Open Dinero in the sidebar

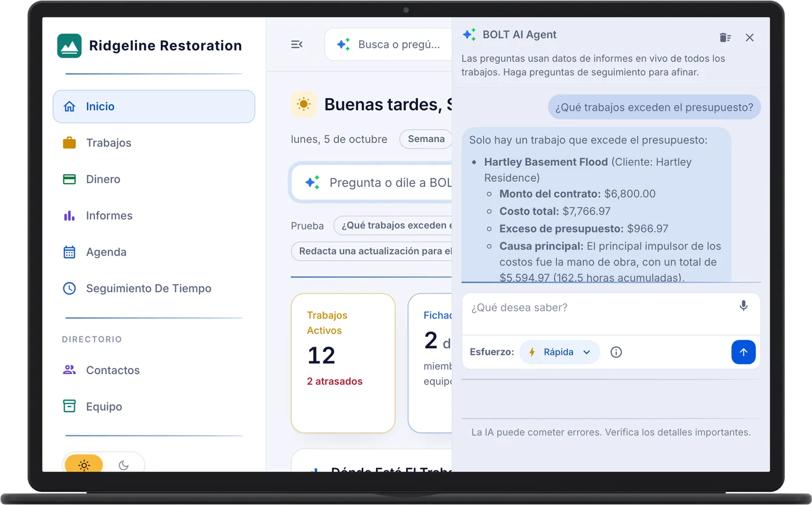(154, 179)
